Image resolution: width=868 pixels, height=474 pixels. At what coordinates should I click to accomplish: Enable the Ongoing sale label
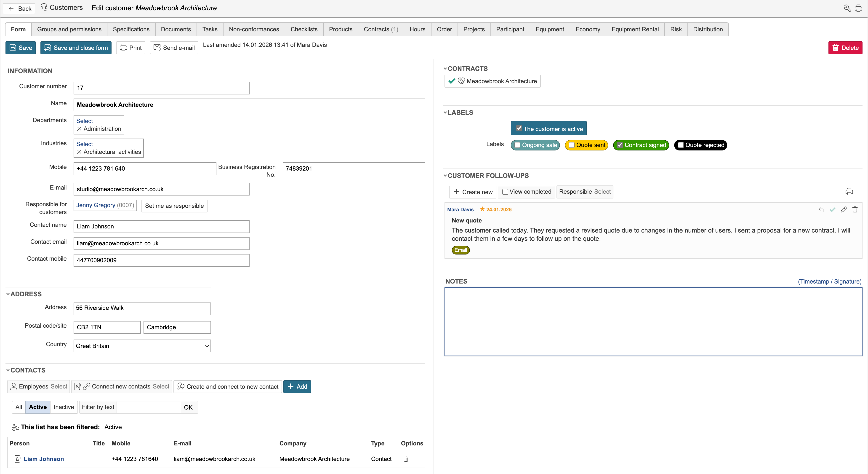pos(517,145)
